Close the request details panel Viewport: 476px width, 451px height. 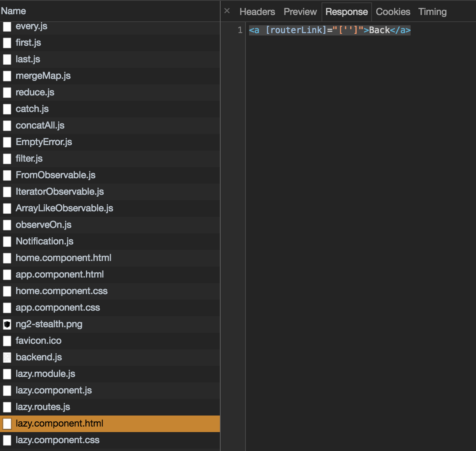pos(227,11)
